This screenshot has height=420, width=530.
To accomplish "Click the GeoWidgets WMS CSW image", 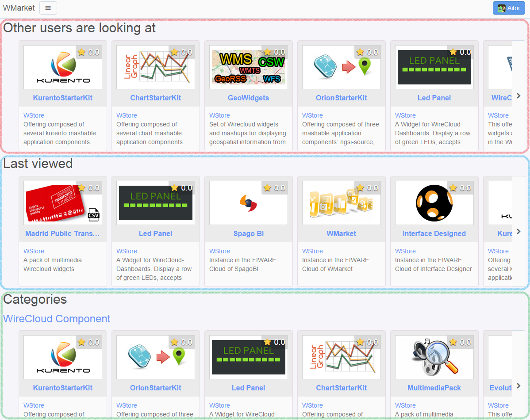I will [x=249, y=67].
